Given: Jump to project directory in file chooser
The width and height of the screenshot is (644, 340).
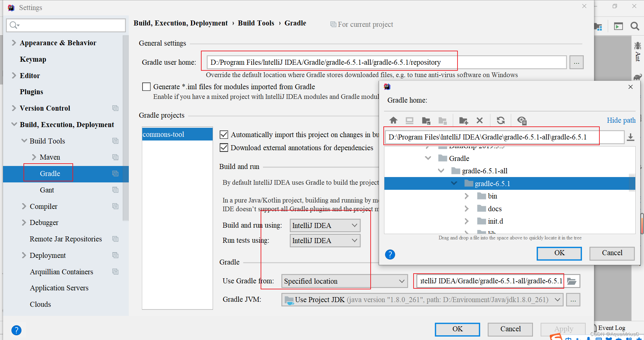Looking at the screenshot, I should coord(426,120).
